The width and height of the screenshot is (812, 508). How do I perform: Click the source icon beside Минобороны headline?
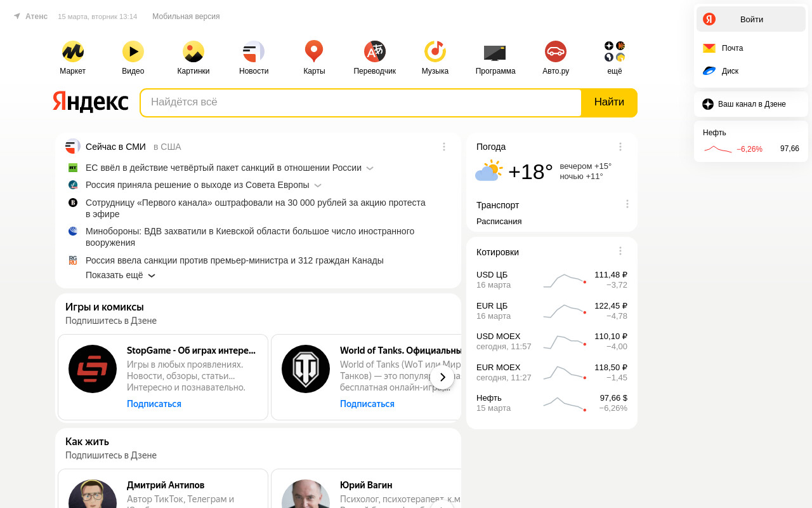tap(73, 231)
